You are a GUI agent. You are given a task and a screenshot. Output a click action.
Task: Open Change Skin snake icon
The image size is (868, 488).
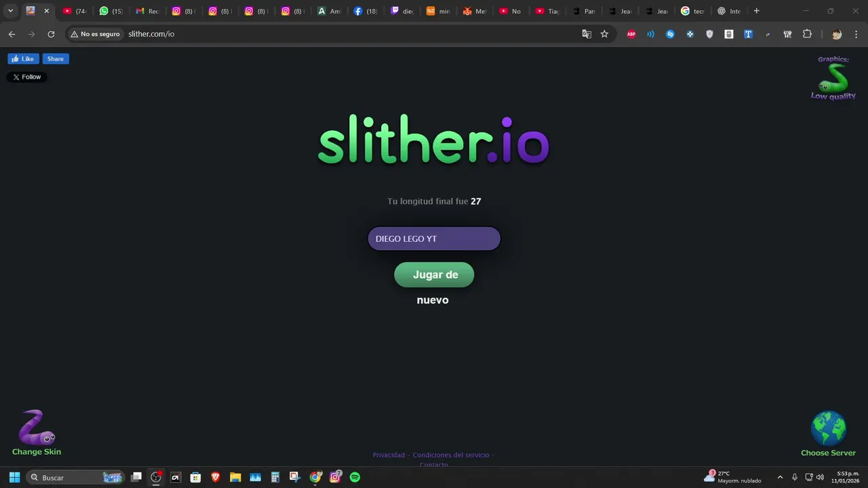tap(37, 432)
